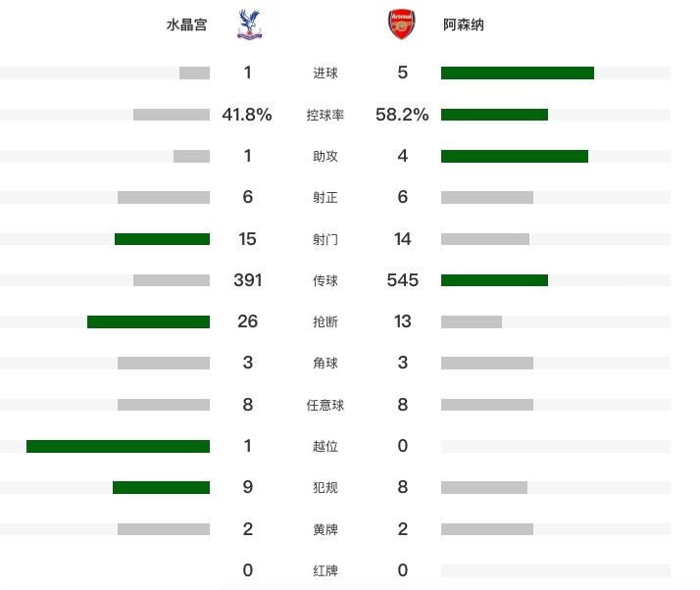Click Crystal Palace's green 越位 bar
Image resolution: width=700 pixels, height=590 pixels.
coord(118,446)
